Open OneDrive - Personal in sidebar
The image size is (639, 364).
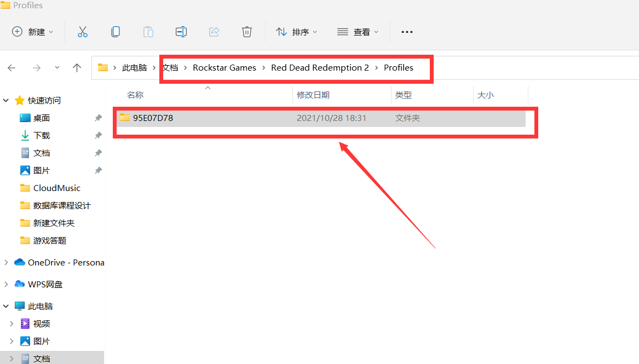[x=66, y=263]
